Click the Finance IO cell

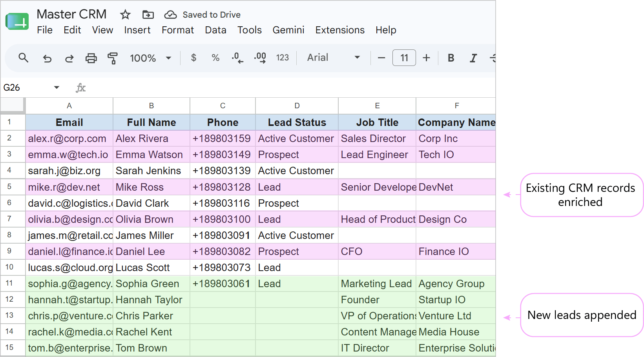pos(456,251)
